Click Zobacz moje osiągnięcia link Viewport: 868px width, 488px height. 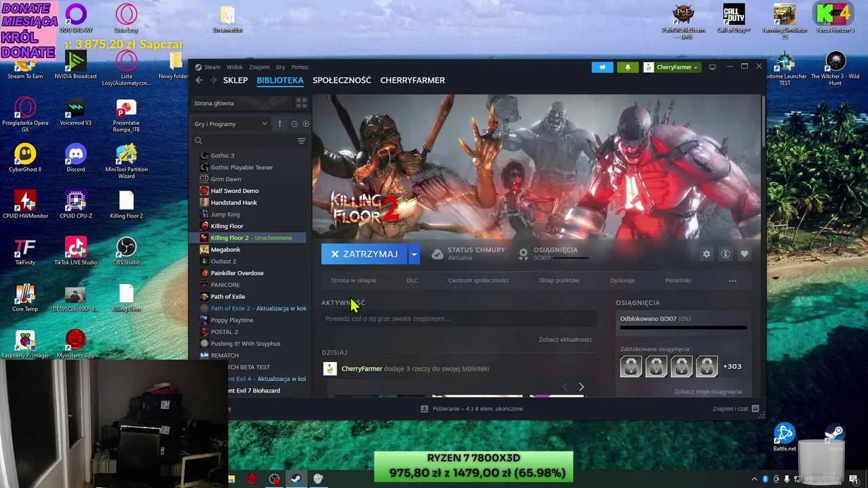[707, 391]
